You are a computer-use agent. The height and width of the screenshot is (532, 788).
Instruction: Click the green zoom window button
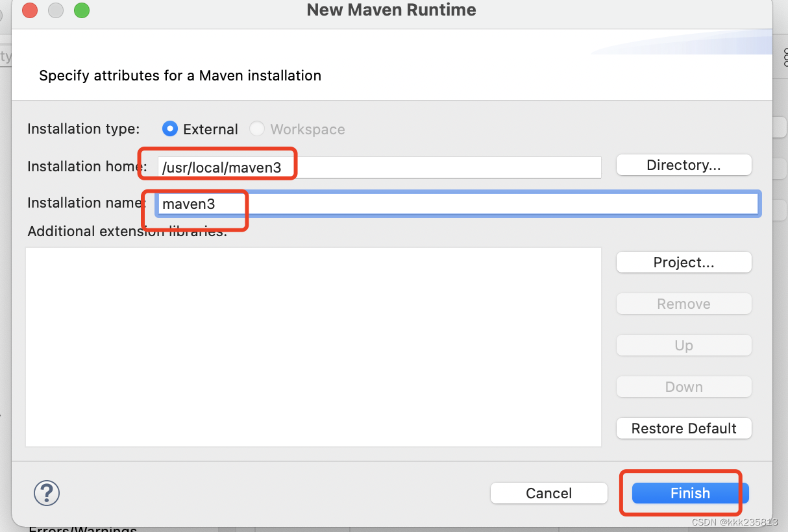coord(81,10)
